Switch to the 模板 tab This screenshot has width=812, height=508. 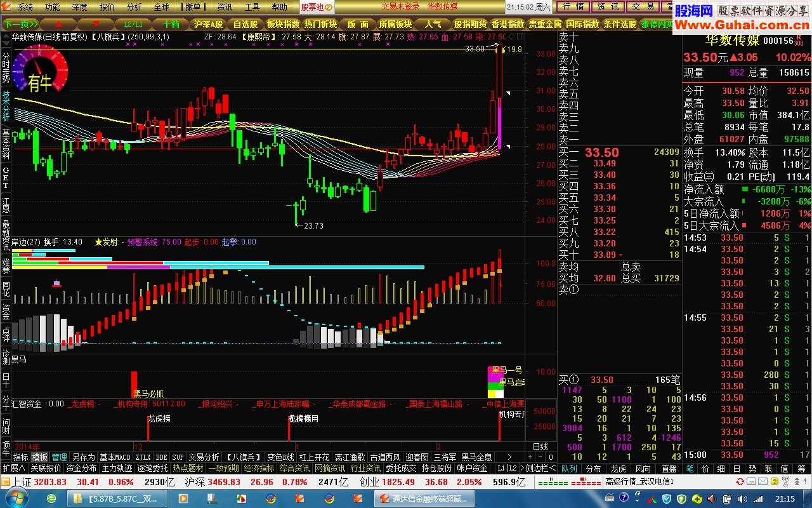pos(39,457)
